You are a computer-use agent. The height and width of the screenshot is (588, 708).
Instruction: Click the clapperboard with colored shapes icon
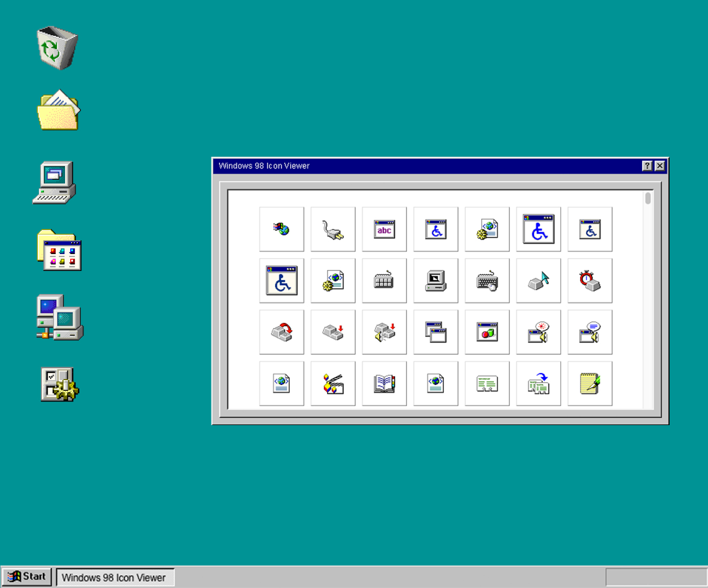coord(333,384)
